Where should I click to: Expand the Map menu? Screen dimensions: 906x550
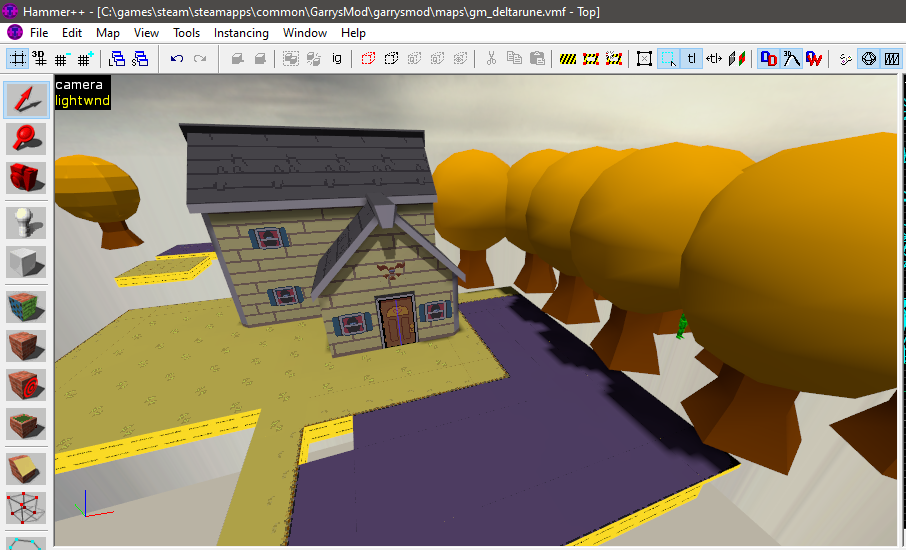(108, 33)
